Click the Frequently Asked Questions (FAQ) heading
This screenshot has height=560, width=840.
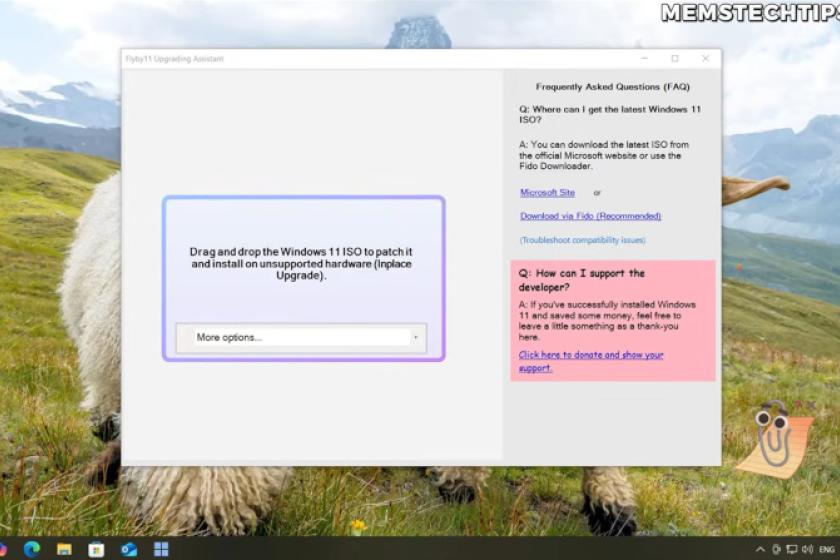coord(612,87)
